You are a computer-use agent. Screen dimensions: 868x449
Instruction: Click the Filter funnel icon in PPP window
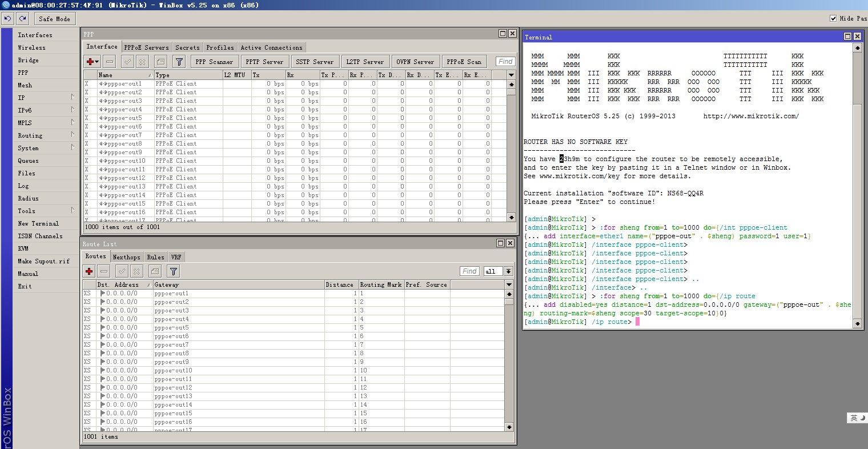pyautogui.click(x=179, y=61)
